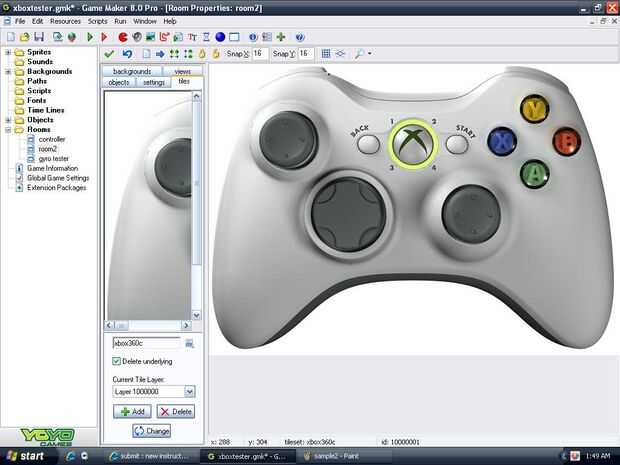Open Game Information in resource tree
The width and height of the screenshot is (620, 465).
[52, 168]
